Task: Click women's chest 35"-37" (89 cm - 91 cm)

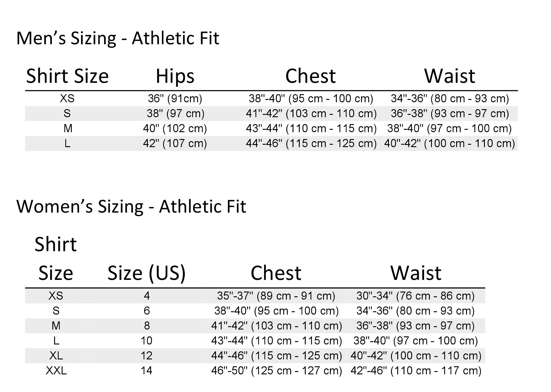Action: 276,296
